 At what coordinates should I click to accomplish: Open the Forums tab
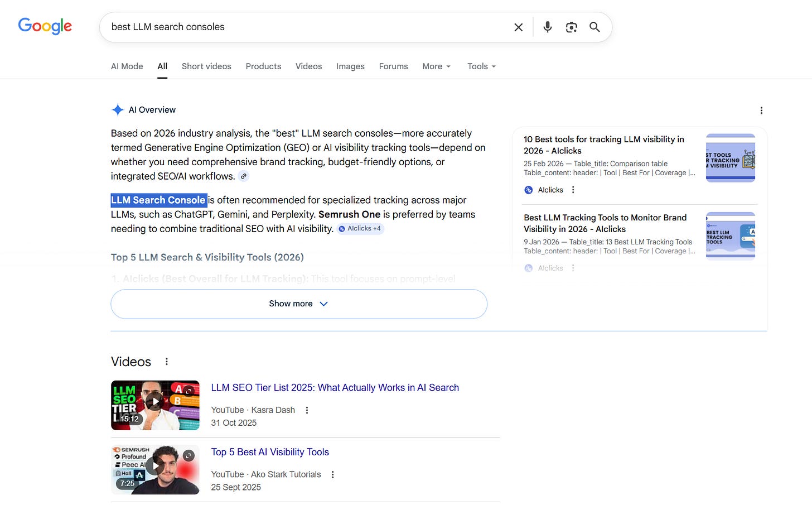[393, 66]
